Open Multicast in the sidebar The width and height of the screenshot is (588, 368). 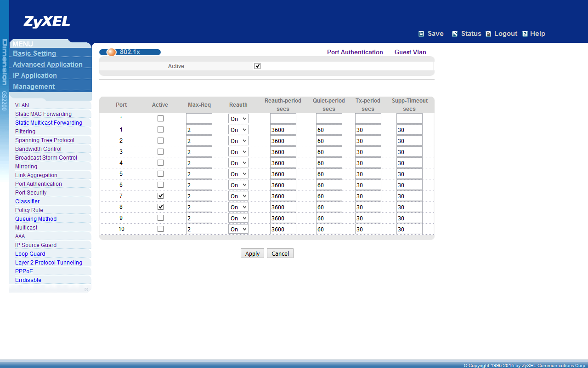[26, 228]
